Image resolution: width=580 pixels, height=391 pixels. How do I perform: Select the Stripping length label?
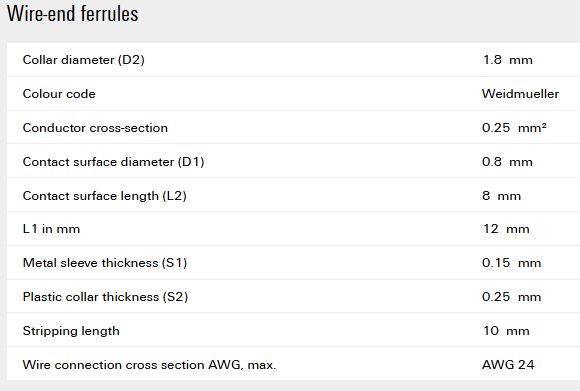(71, 331)
